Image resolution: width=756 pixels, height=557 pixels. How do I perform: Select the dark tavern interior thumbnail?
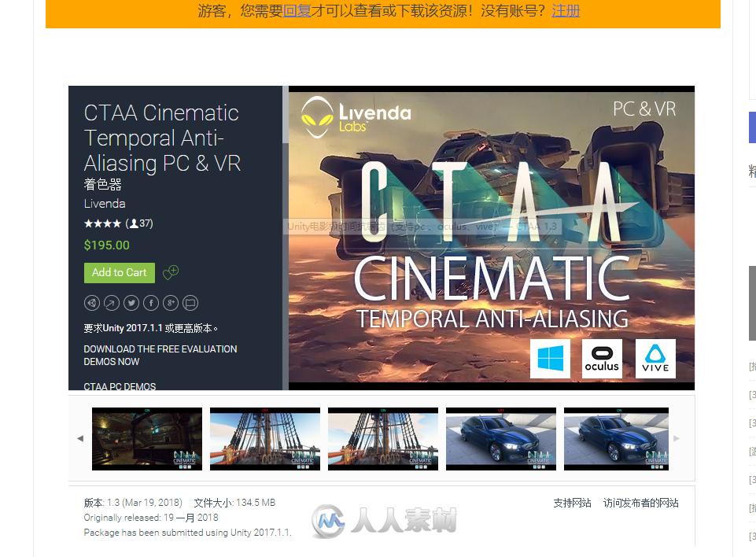pos(147,439)
